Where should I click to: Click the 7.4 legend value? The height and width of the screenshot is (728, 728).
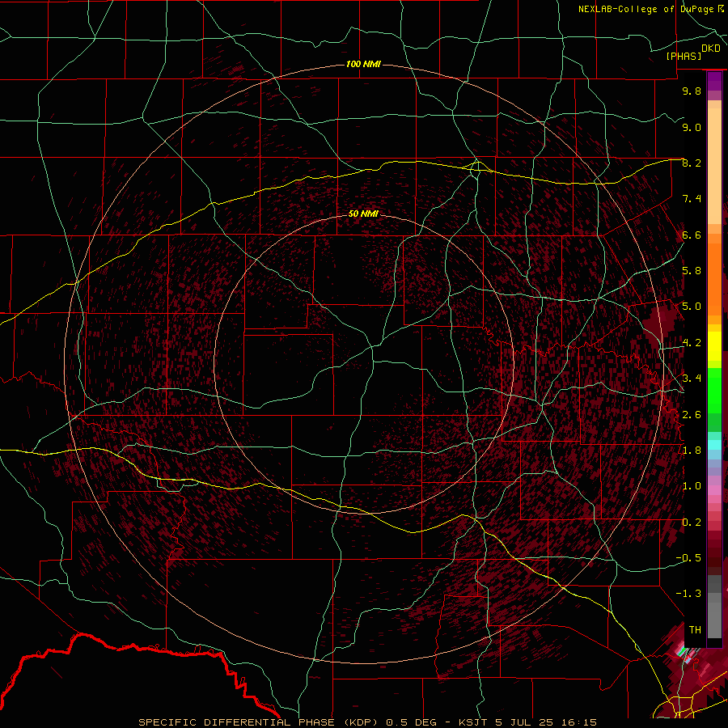coord(692,199)
